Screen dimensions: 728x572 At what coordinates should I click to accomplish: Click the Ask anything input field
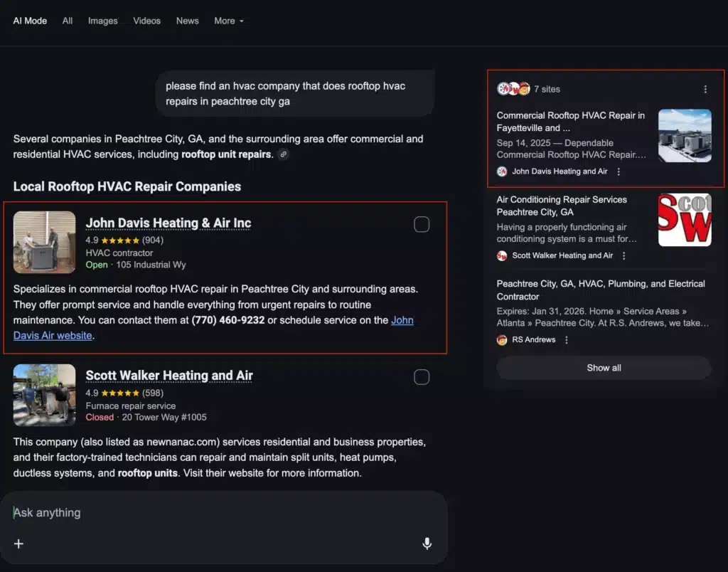213,512
